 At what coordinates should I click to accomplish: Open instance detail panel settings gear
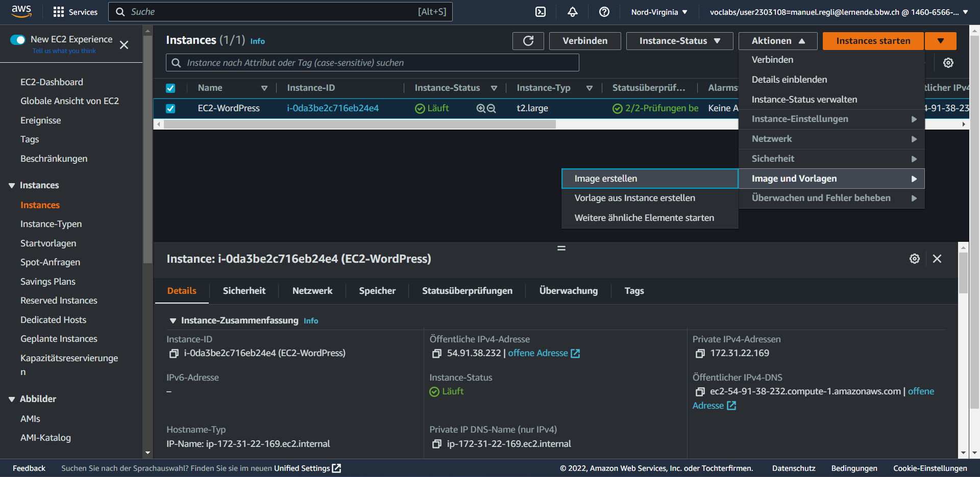(915, 259)
